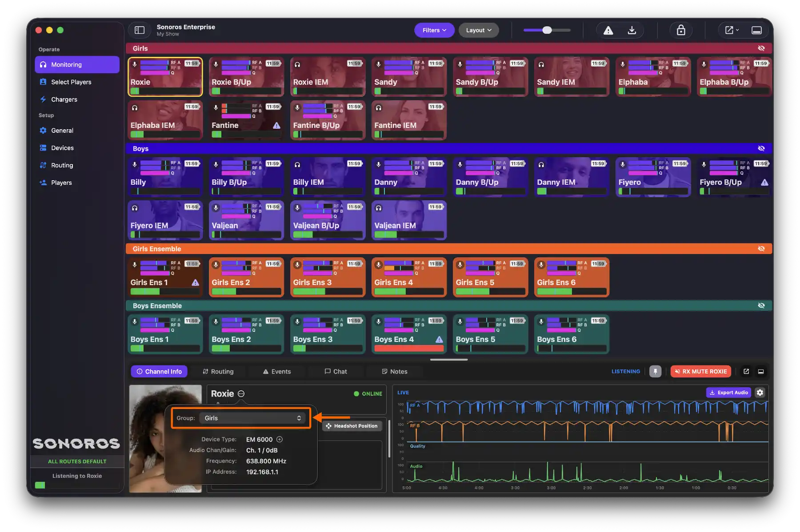Open the Events tab

click(x=277, y=371)
